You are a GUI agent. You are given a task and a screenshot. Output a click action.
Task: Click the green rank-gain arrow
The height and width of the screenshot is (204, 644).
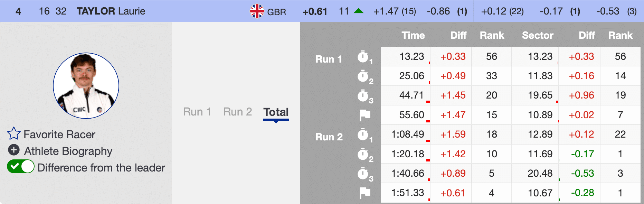359,11
